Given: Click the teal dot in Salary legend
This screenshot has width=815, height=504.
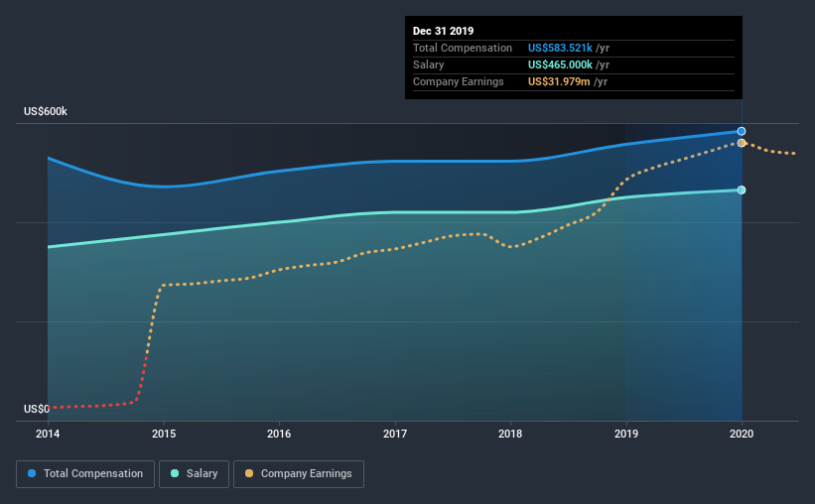Looking at the screenshot, I should coord(175,473).
